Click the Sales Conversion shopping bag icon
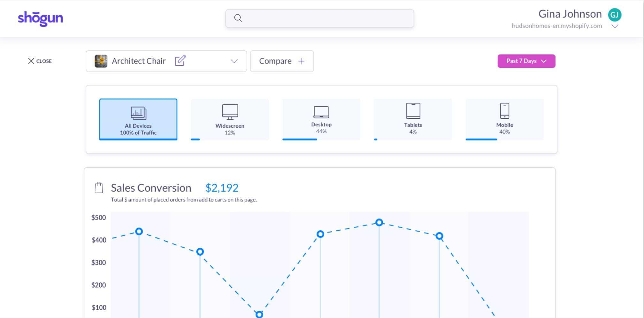This screenshot has height=318, width=644. [x=99, y=187]
